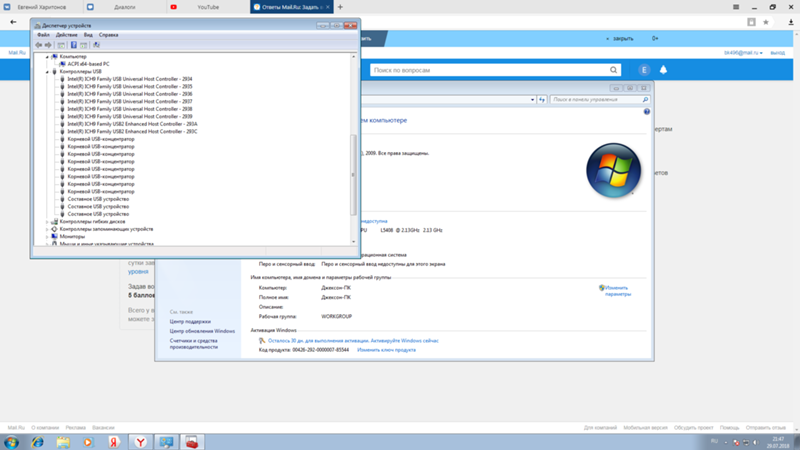Launch Internet Explorer from taskbar

click(x=38, y=442)
